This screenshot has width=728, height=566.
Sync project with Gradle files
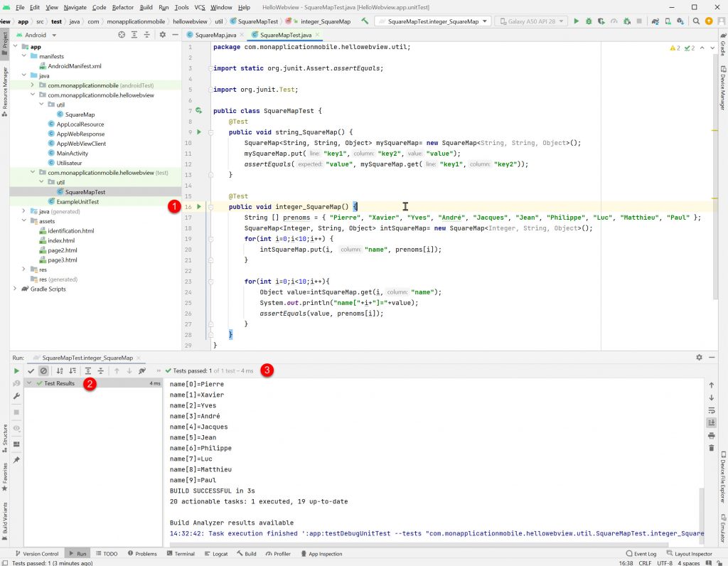[x=654, y=21]
